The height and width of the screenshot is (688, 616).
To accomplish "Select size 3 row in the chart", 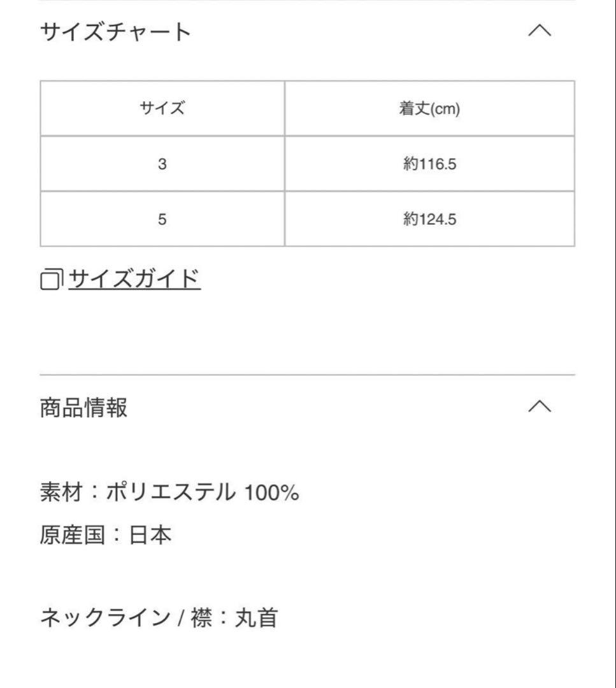I will (161, 164).
